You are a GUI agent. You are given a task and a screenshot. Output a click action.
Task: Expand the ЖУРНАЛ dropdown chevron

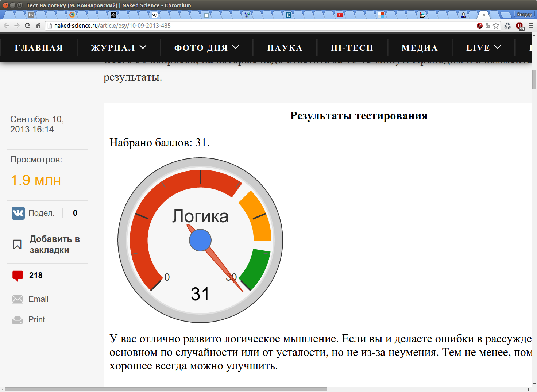[143, 47]
